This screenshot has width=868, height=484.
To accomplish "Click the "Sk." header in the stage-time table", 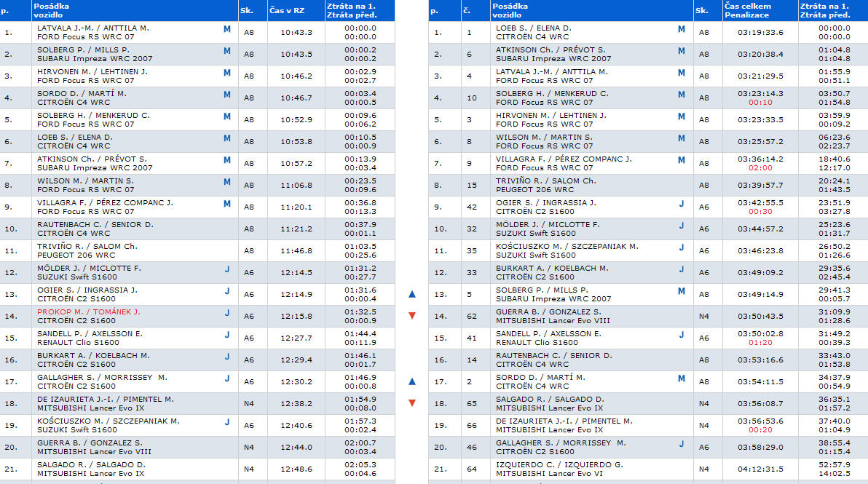I will point(246,10).
